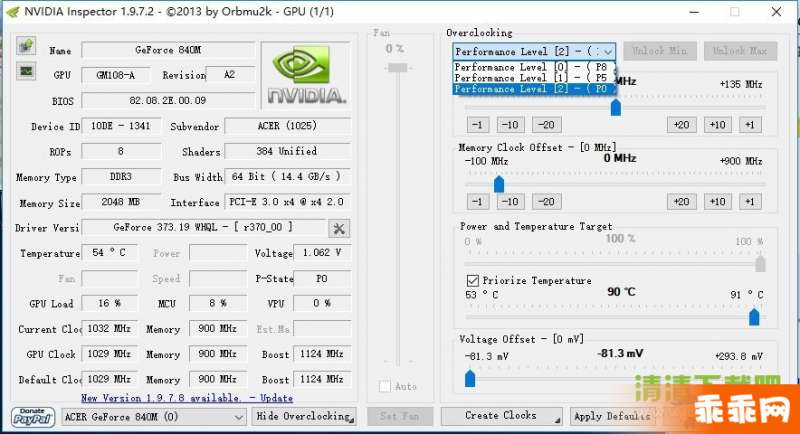
Task: Click the Shaders field 384 Unified
Action: (x=287, y=151)
